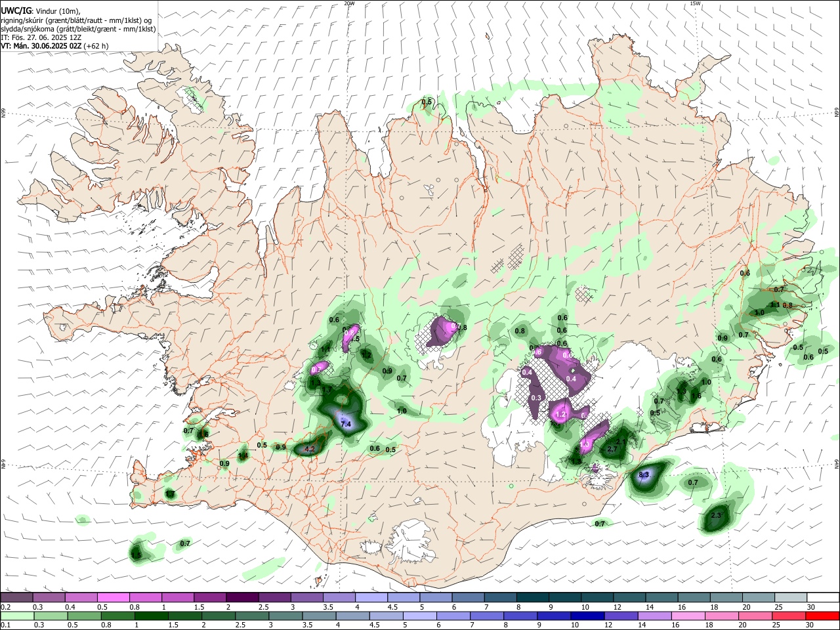This screenshot has height=630, width=840.
Task: Select the initial time 'IT: Fös. 27. 06. 2025 12Z'
Action: coord(41,37)
